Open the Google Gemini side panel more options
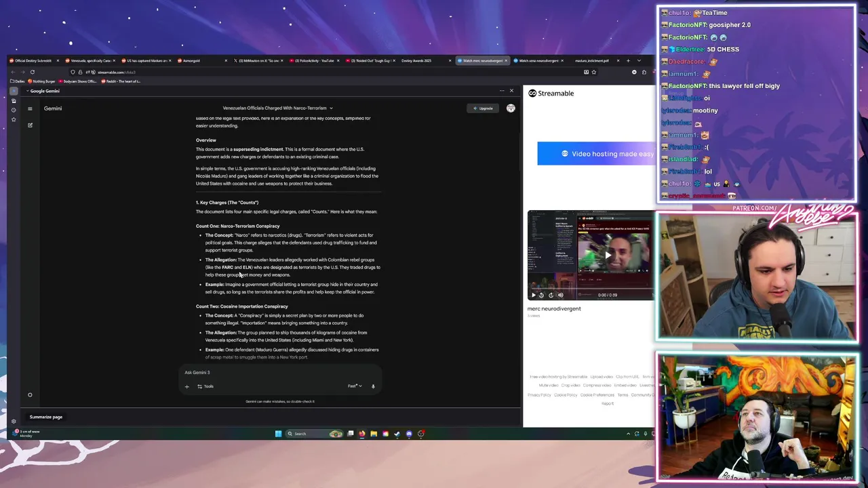The width and height of the screenshot is (868, 488). (502, 91)
